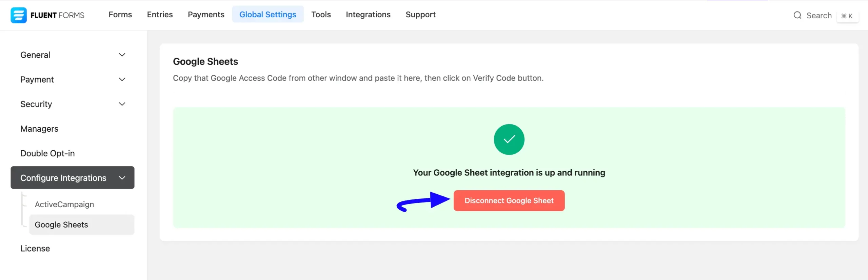Image resolution: width=868 pixels, height=280 pixels.
Task: Open the General settings section
Action: point(72,55)
